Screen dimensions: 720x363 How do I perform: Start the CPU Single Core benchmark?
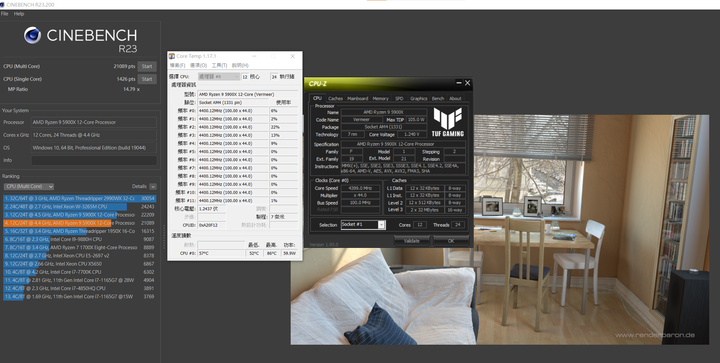[147, 79]
